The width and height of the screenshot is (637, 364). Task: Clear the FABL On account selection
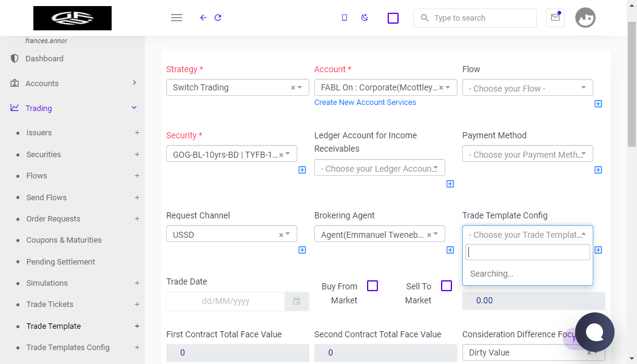pos(441,88)
